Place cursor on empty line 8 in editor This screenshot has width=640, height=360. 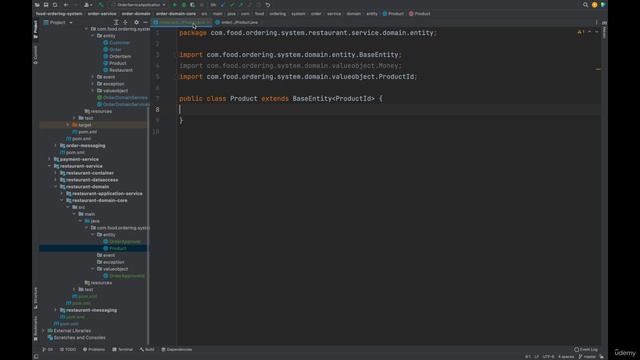point(389,109)
